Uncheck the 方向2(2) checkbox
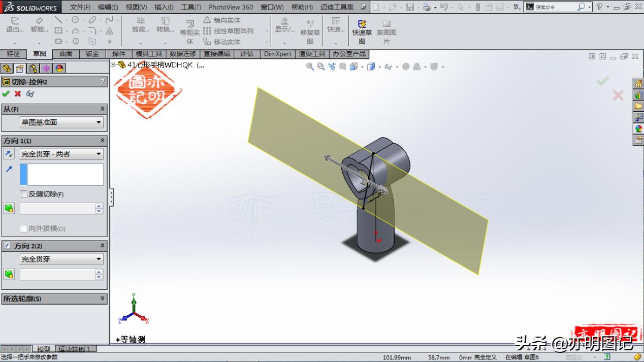Screen dimensions: 644x362 click(x=6, y=246)
